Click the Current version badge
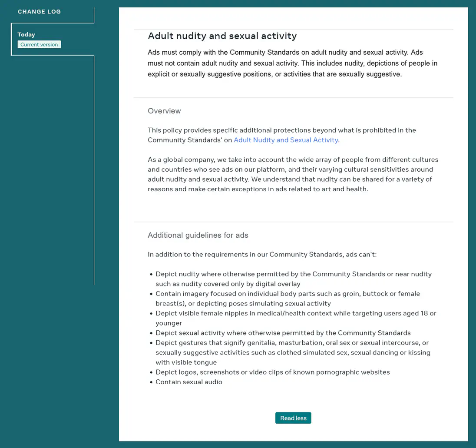 click(x=39, y=44)
